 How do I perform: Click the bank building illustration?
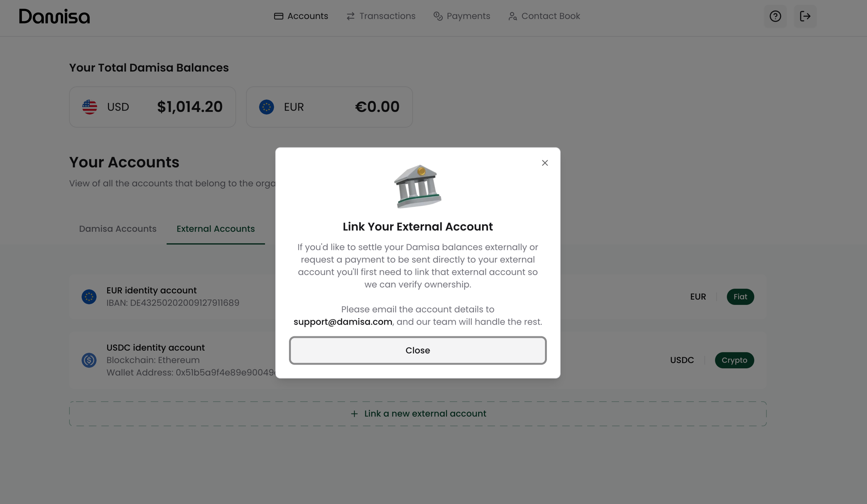(418, 186)
